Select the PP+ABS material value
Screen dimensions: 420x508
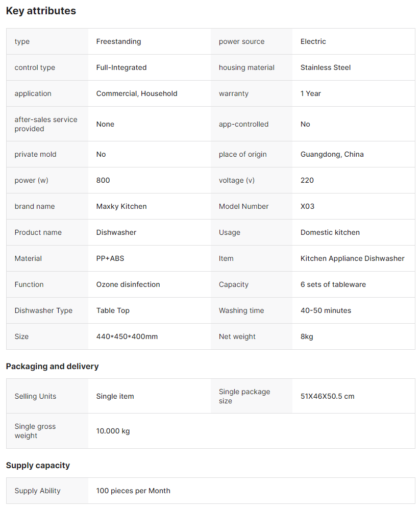point(110,258)
